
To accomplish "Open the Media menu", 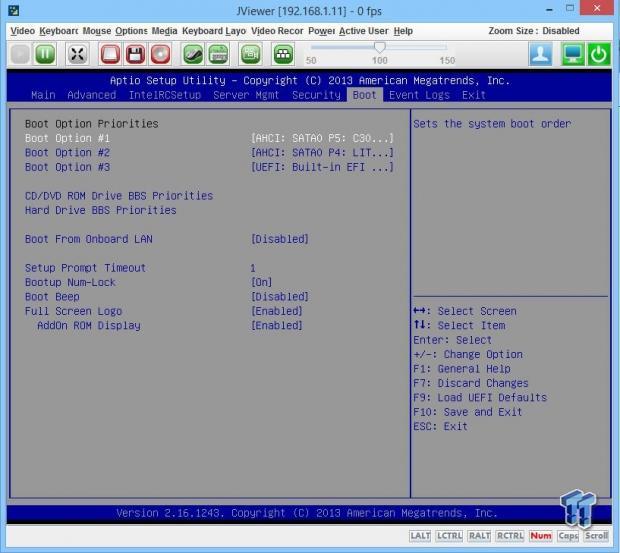I will pos(164,31).
